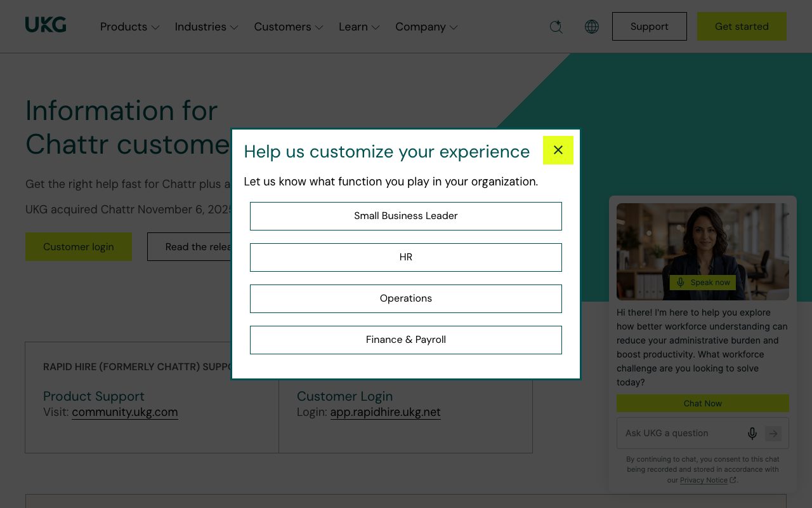Expand the Customers menu
Viewport: 812px width, 508px height.
[x=289, y=27]
